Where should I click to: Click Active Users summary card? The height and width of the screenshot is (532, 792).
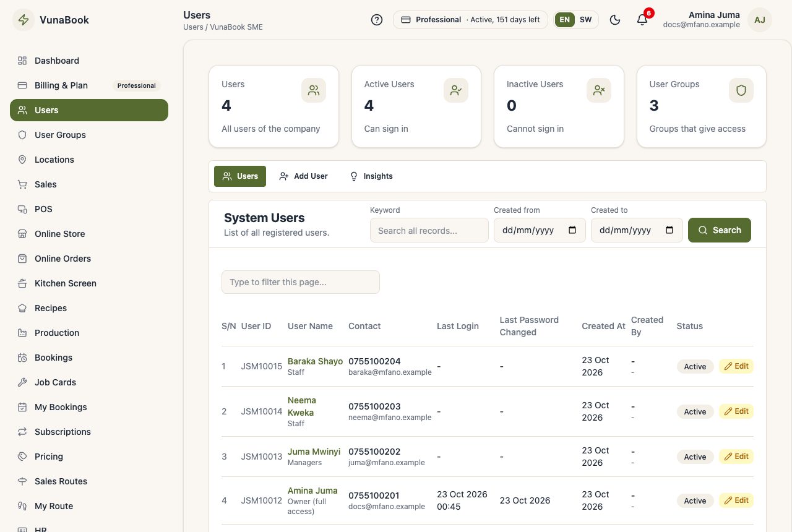coord(416,106)
